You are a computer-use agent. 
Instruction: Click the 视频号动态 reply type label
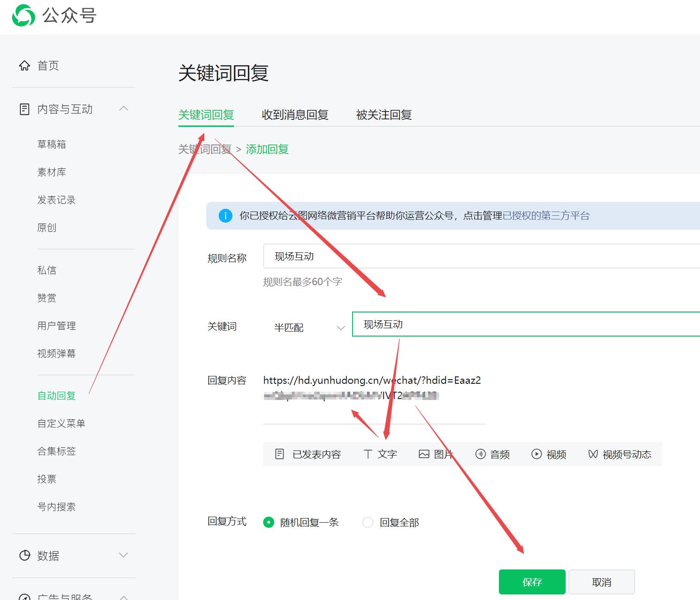click(x=627, y=455)
